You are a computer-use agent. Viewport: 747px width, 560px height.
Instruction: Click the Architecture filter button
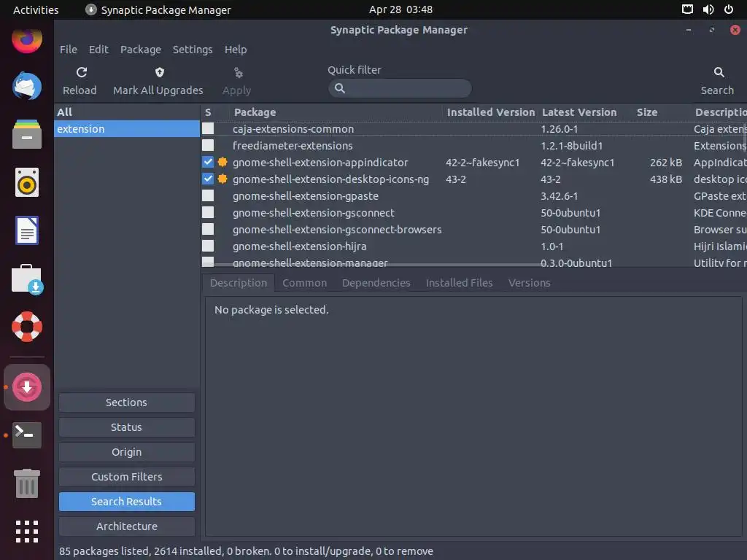pyautogui.click(x=127, y=526)
